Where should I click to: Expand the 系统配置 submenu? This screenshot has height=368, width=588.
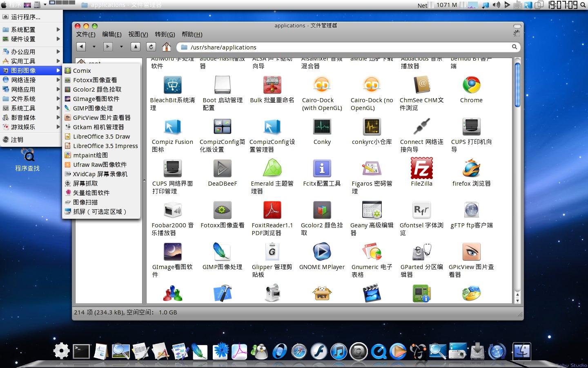(x=31, y=29)
